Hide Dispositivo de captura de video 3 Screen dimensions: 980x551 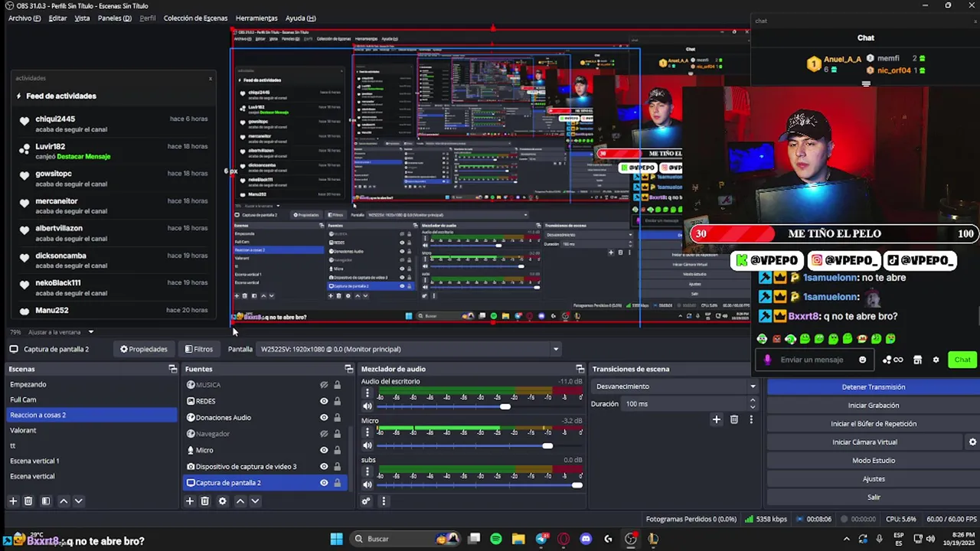[324, 467]
